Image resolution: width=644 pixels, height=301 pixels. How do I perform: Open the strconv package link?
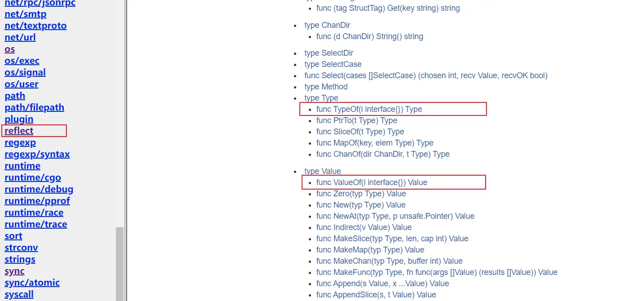tap(21, 248)
